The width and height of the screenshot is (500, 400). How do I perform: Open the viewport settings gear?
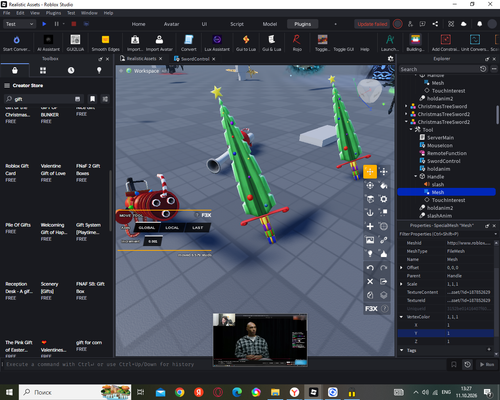(390, 59)
